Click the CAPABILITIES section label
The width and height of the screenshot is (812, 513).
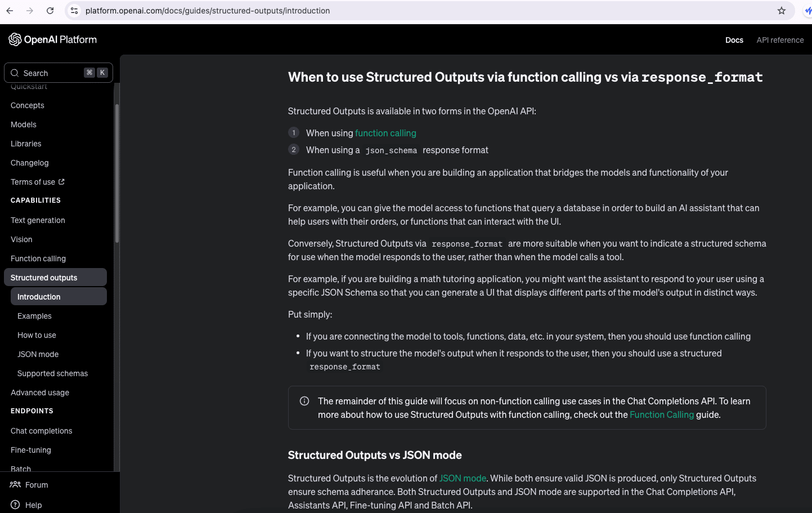click(35, 200)
